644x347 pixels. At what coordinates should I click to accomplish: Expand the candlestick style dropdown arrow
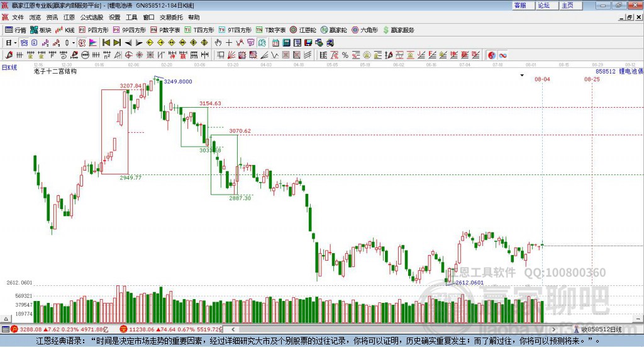(74, 43)
